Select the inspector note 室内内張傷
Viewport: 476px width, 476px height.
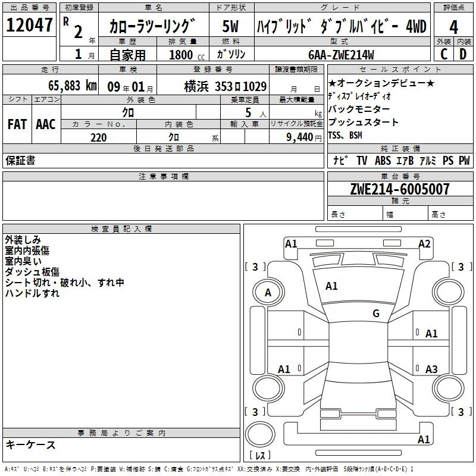coord(27,250)
